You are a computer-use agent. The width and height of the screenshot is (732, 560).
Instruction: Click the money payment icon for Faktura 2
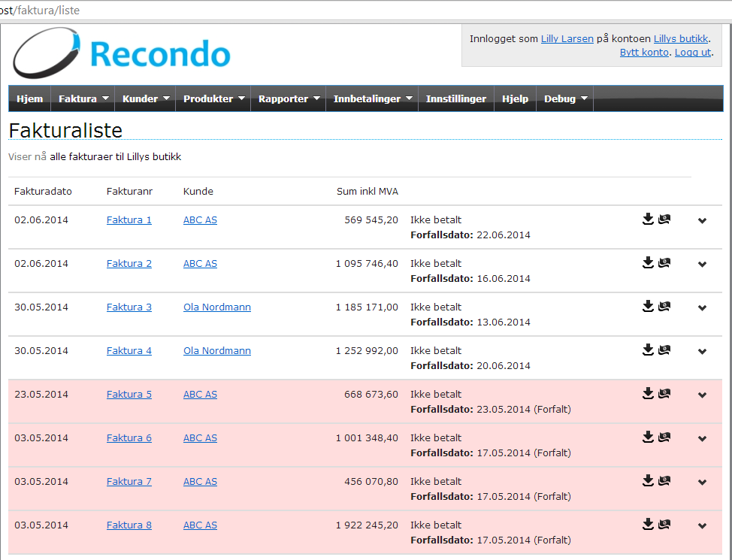point(664,263)
